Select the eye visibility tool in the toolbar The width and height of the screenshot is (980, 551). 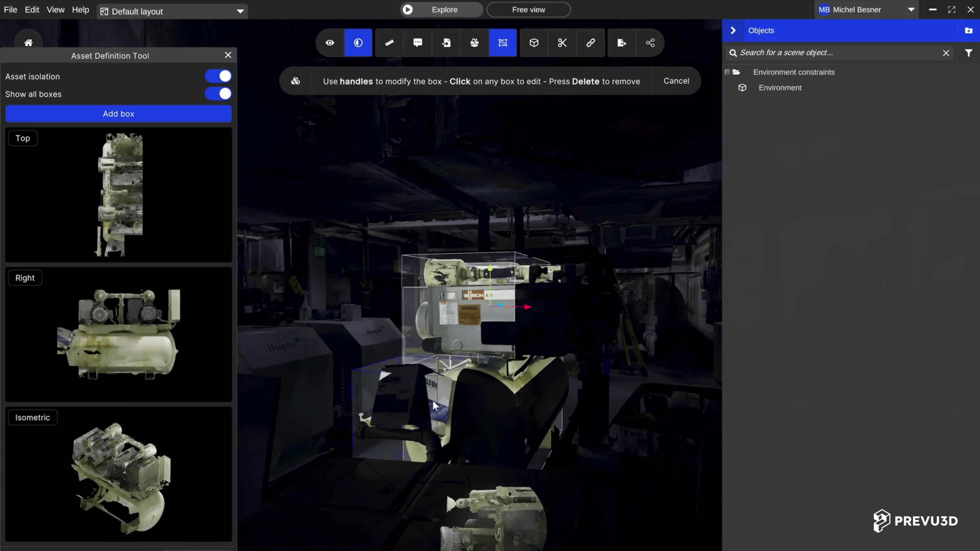point(329,43)
